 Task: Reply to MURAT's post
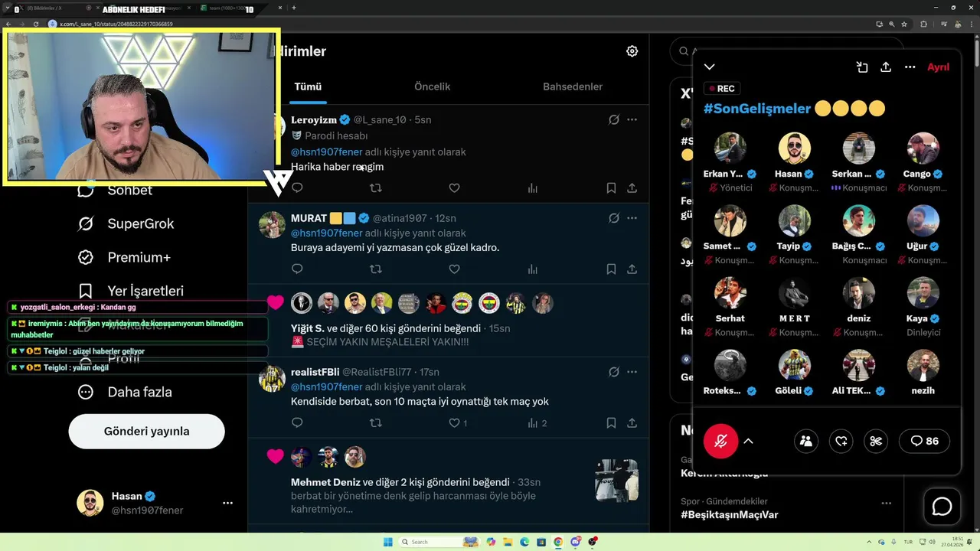click(x=297, y=269)
